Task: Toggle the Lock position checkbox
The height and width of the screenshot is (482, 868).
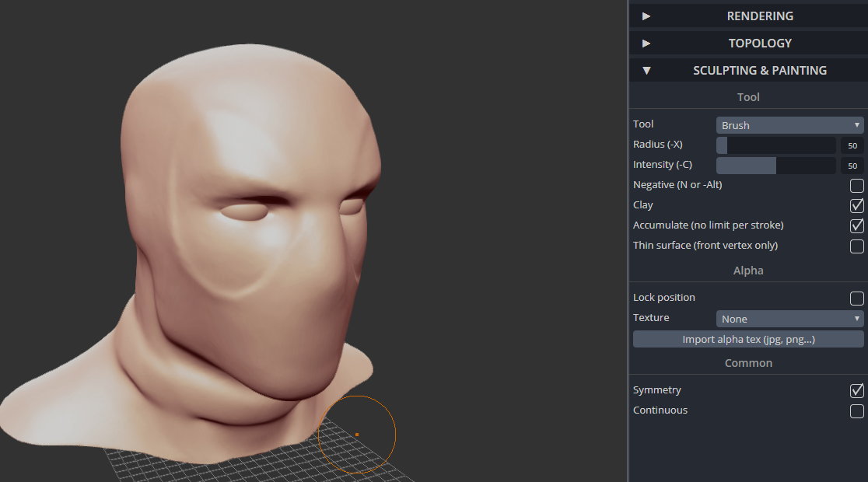Action: pyautogui.click(x=856, y=299)
